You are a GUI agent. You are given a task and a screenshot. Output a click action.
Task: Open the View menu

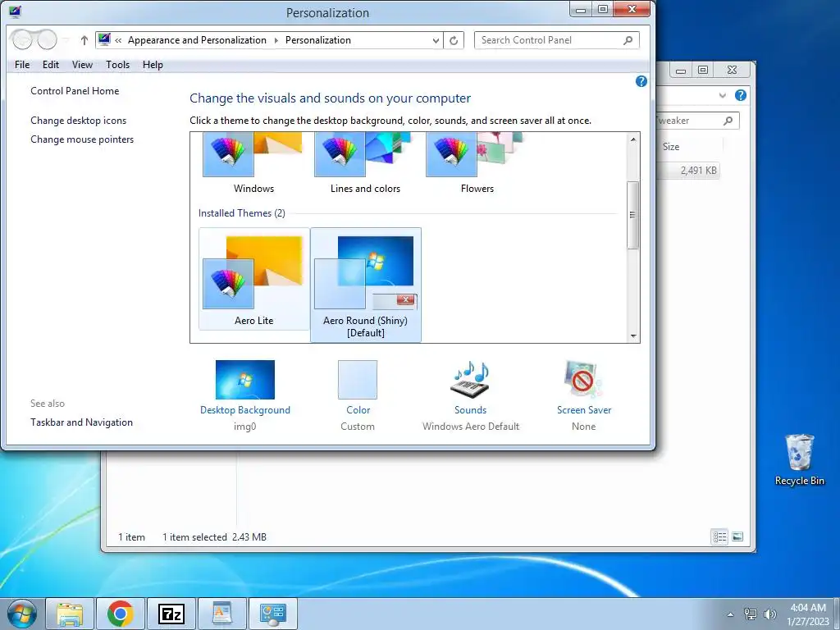click(82, 65)
